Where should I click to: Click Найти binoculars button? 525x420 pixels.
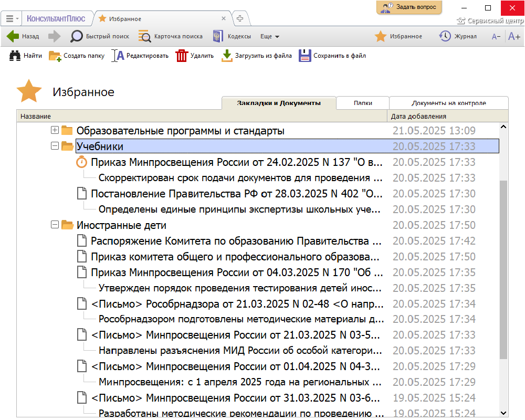point(26,56)
